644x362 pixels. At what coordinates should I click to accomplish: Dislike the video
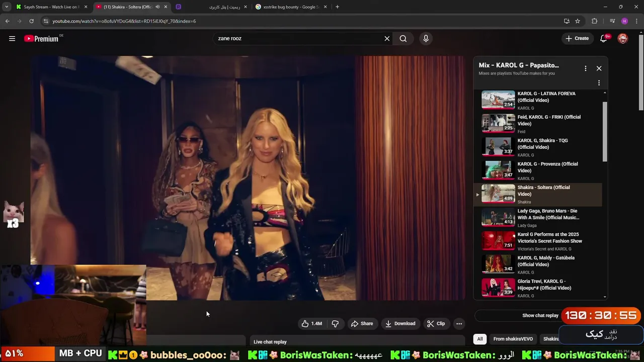335,324
